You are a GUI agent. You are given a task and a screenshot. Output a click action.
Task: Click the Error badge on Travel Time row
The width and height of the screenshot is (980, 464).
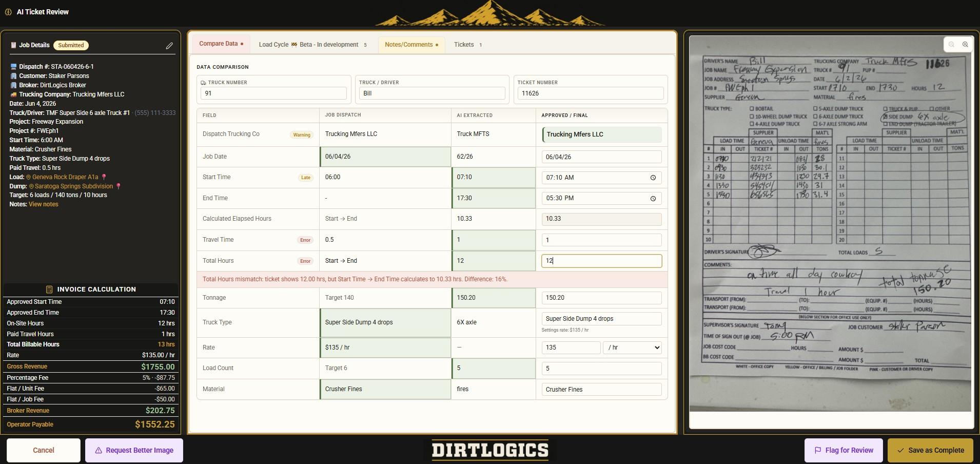pos(305,240)
